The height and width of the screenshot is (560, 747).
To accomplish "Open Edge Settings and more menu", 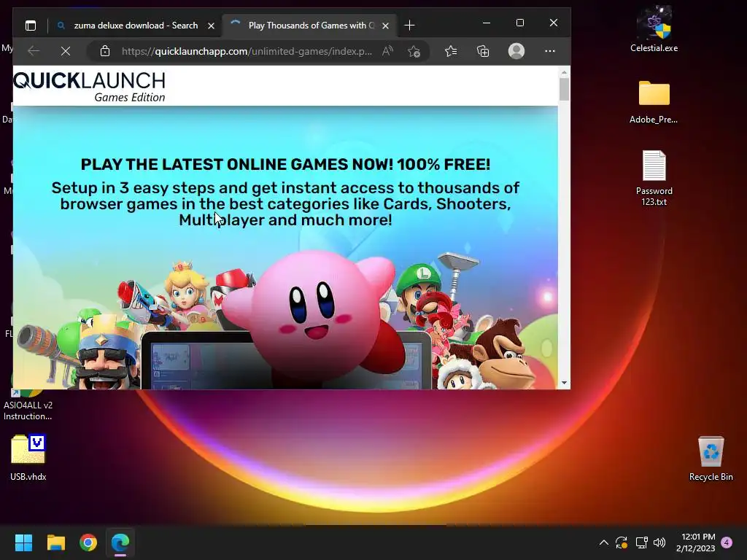I will tap(550, 51).
